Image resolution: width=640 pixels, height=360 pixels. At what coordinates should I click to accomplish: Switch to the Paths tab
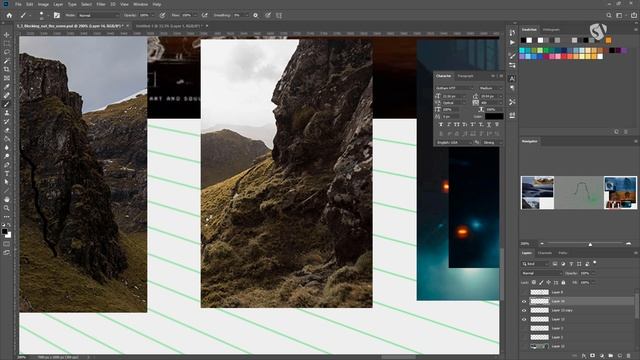pos(562,253)
